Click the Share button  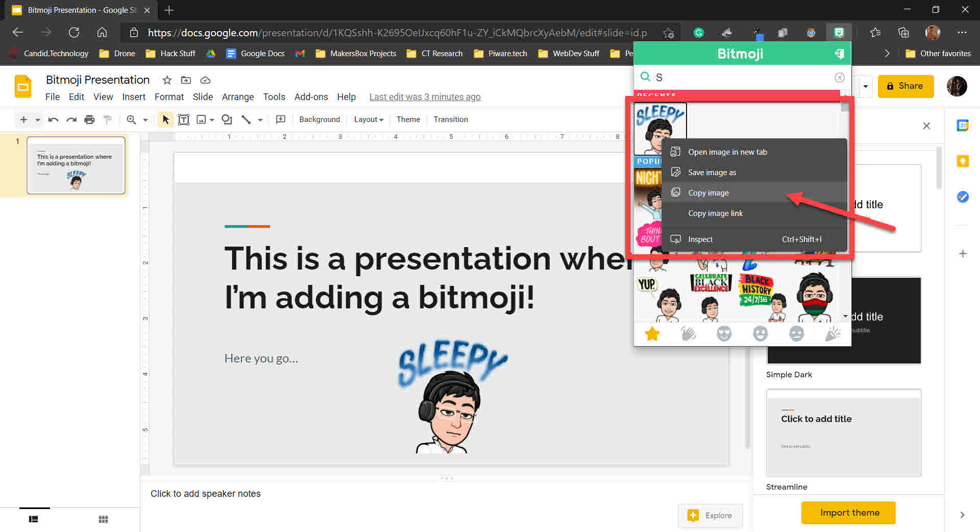pos(905,86)
